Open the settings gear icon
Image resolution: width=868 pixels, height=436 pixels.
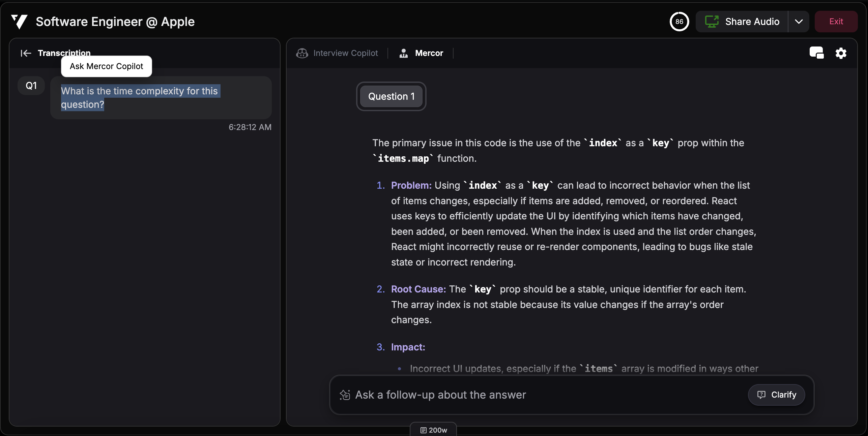[841, 53]
